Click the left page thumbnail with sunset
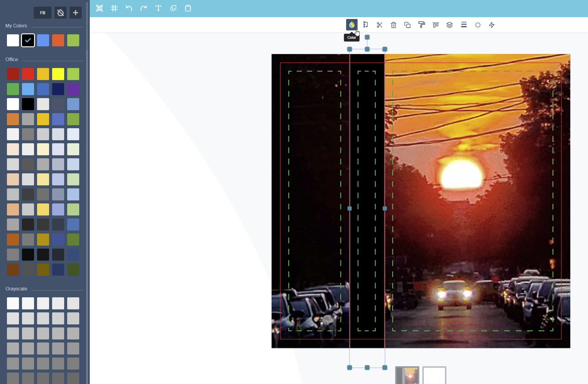Image resolution: width=588 pixels, height=384 pixels. click(407, 375)
